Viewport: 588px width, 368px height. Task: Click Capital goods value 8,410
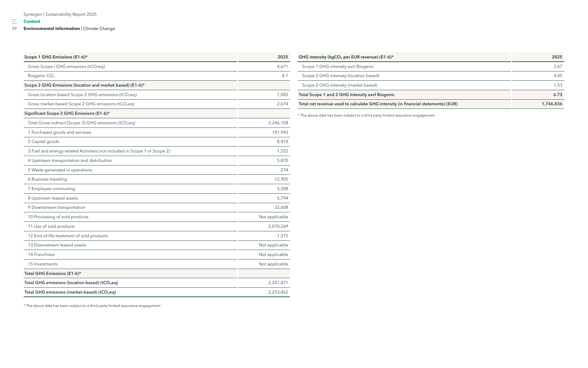point(282,141)
